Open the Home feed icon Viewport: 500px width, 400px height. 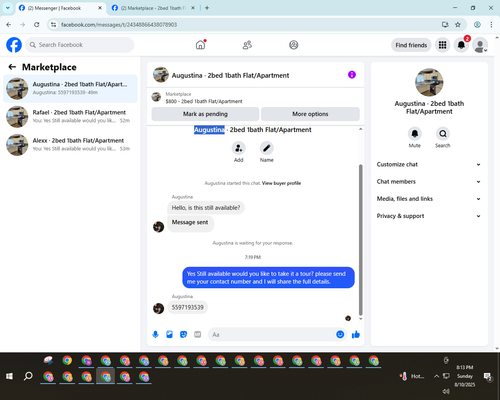tap(200, 45)
